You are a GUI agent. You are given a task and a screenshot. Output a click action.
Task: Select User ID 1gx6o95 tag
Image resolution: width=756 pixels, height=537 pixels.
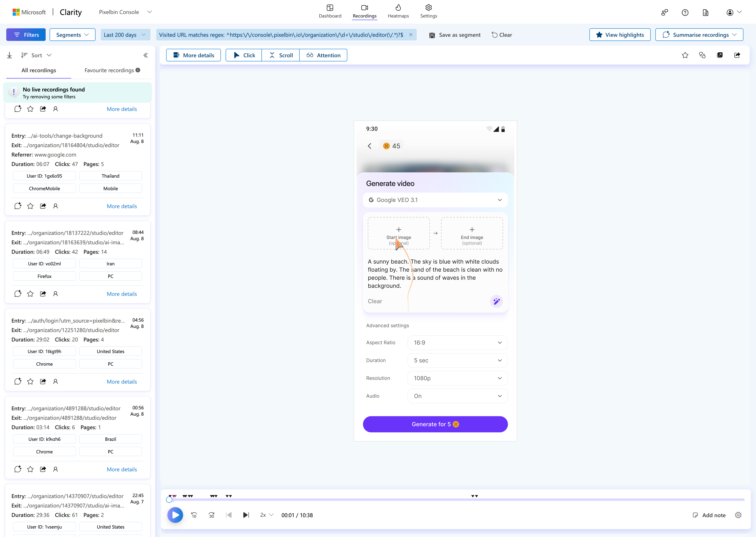point(44,176)
